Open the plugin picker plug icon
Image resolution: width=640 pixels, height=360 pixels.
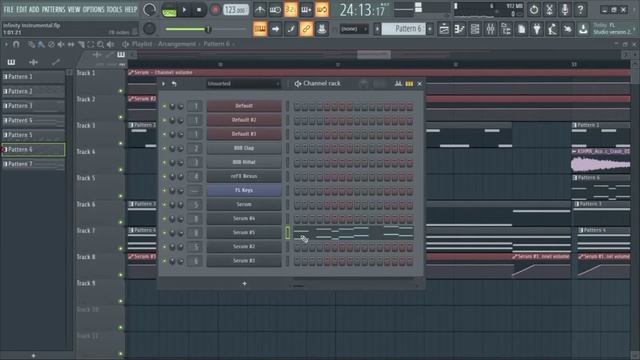pos(537,29)
